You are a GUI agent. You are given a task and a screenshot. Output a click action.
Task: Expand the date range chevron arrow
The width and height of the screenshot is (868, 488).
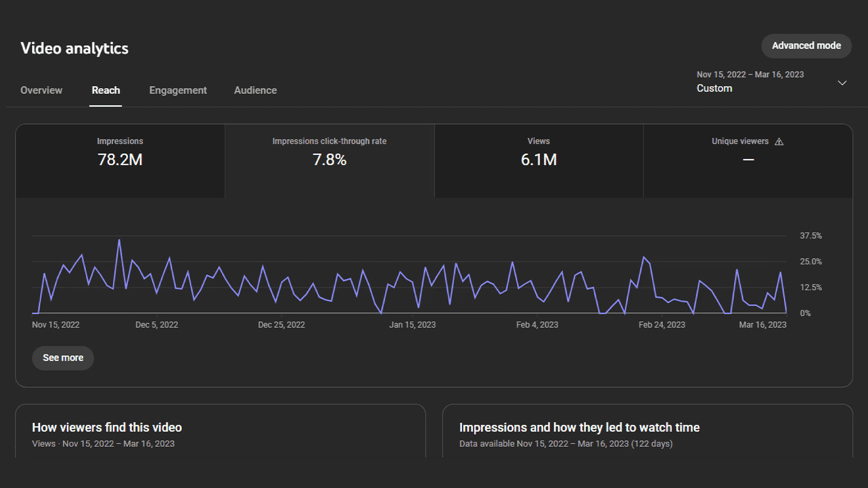(842, 83)
